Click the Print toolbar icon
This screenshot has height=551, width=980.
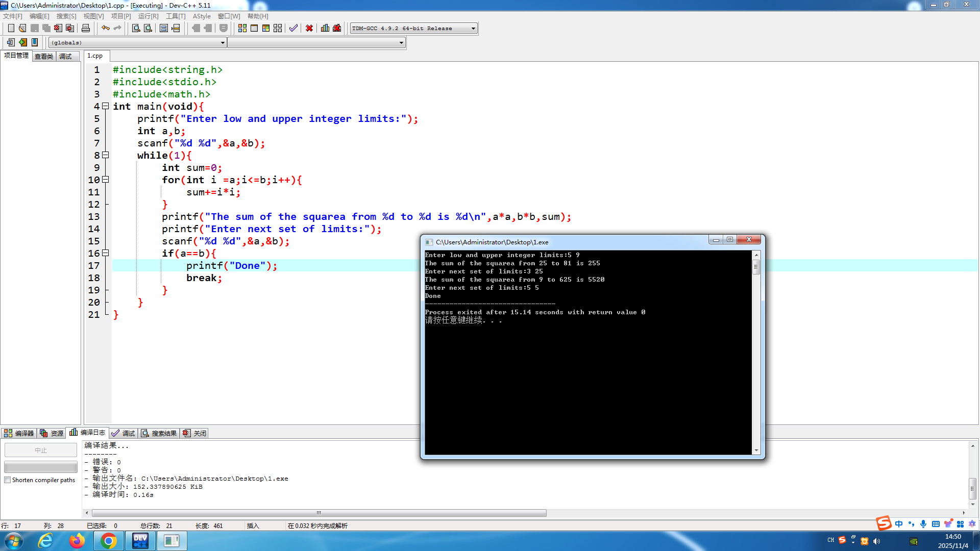tap(86, 28)
